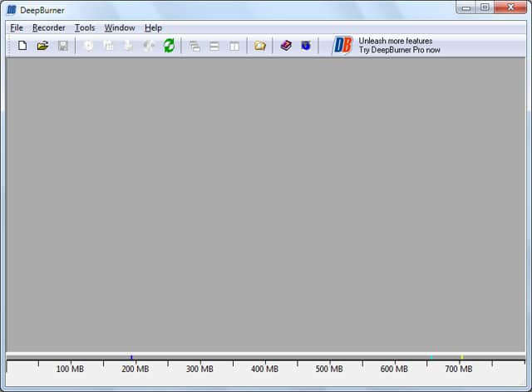Click the green refresh arrows icon

pos(169,46)
